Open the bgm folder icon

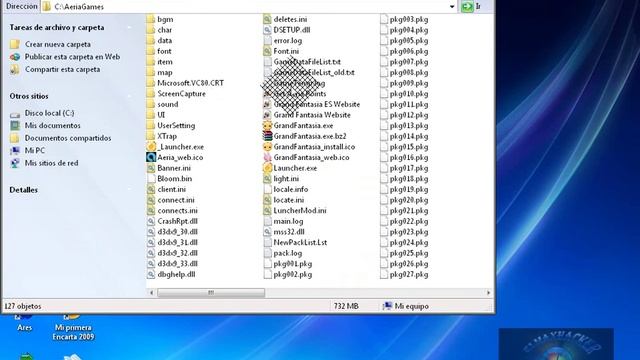151,19
